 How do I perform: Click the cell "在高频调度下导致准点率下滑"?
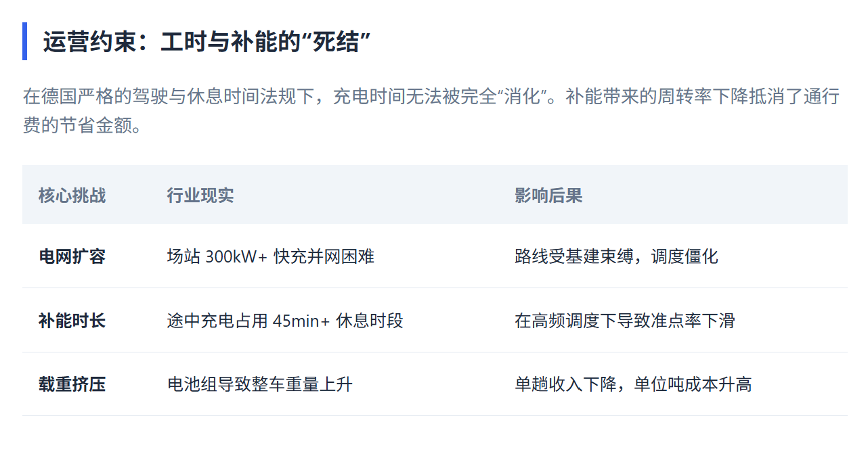pyautogui.click(x=624, y=321)
